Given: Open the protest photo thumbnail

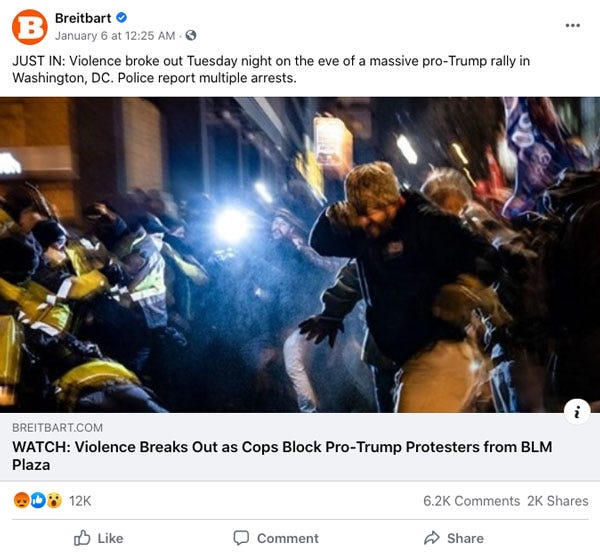Looking at the screenshot, I should (300, 255).
